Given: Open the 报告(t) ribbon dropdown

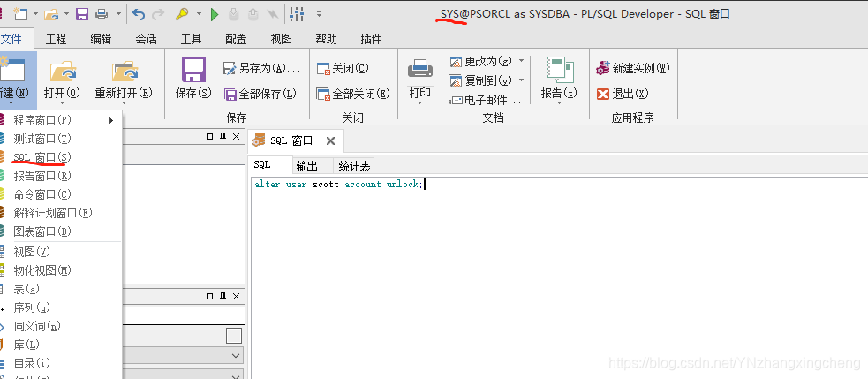Looking at the screenshot, I should [559, 81].
